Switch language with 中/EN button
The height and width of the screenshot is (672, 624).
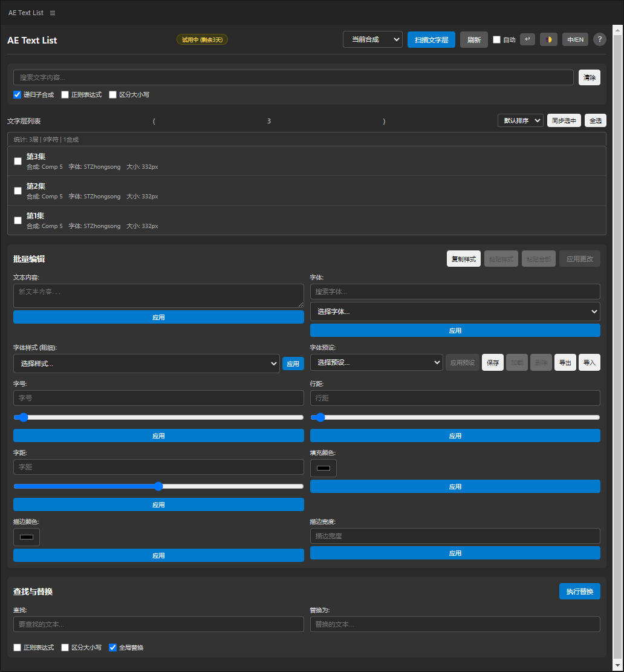pos(575,39)
